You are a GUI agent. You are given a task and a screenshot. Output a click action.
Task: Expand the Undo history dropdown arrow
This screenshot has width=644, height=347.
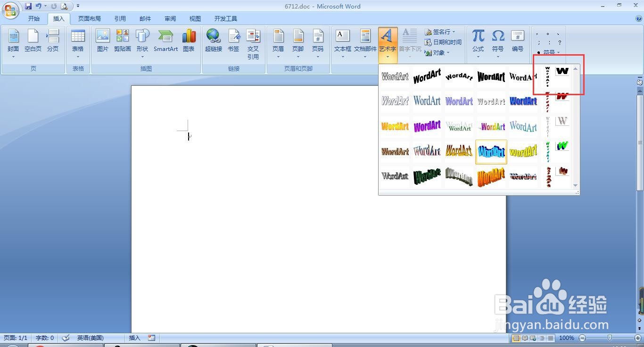pos(45,6)
